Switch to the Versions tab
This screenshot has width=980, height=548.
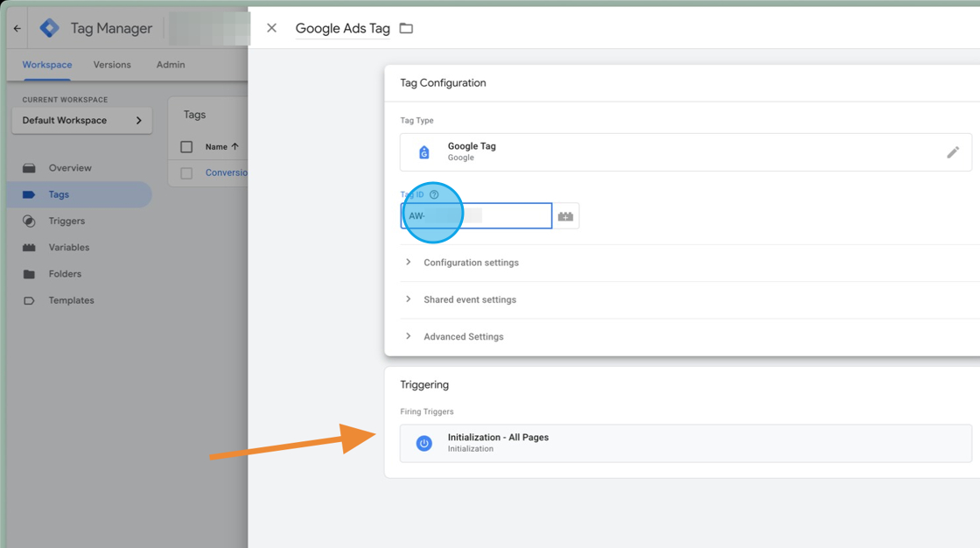tap(112, 65)
